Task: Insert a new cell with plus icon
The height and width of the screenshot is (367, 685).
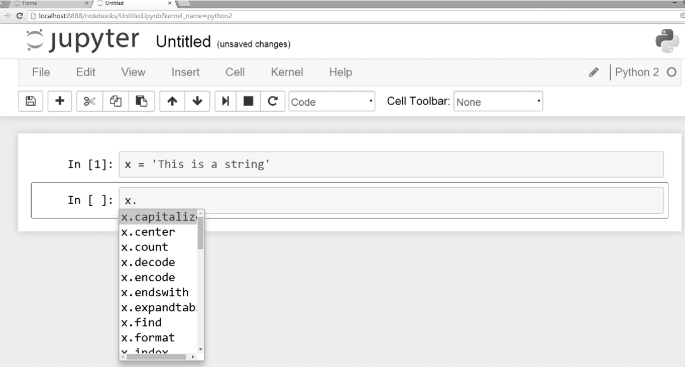Action: pos(60,101)
